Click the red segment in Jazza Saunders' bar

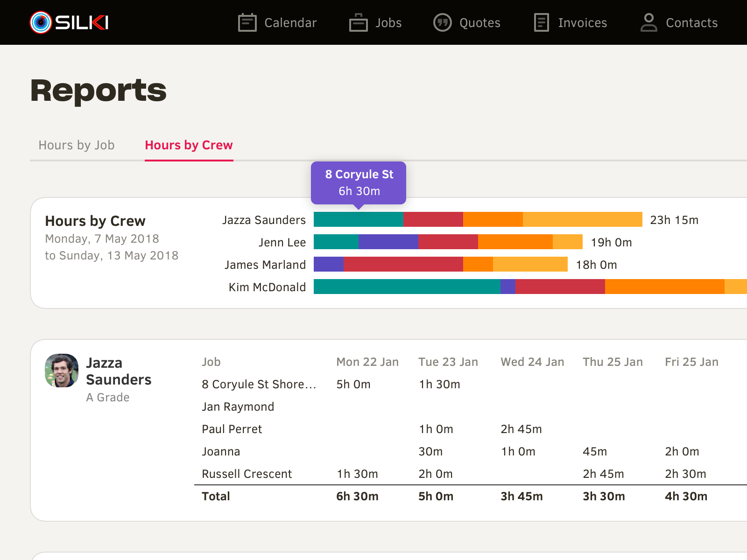click(433, 219)
